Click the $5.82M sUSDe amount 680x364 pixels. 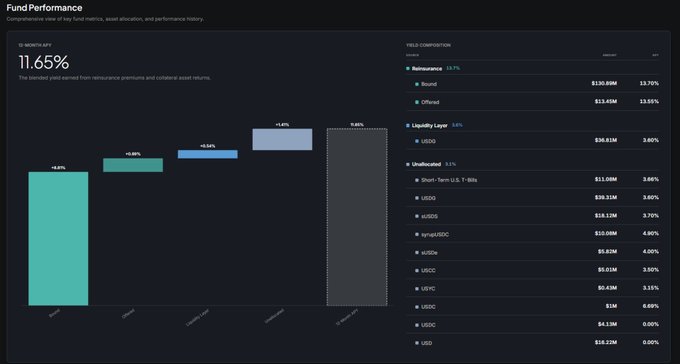(x=607, y=252)
